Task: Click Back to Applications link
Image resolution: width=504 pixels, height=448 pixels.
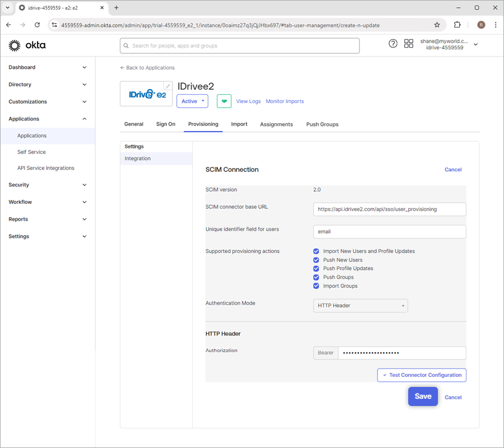Action: (x=147, y=68)
